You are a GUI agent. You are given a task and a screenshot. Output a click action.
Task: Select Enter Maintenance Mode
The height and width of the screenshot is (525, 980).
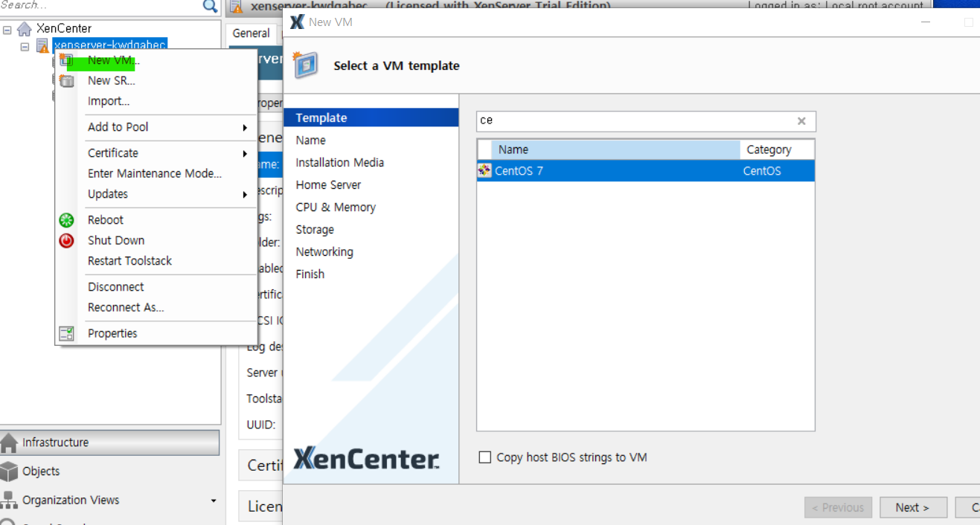[x=155, y=173]
